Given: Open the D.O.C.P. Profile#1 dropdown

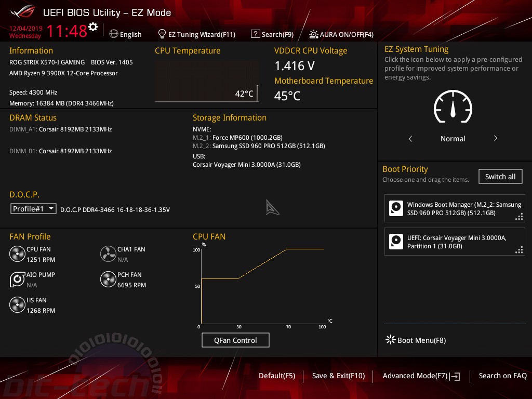Looking at the screenshot, I should pos(33,209).
